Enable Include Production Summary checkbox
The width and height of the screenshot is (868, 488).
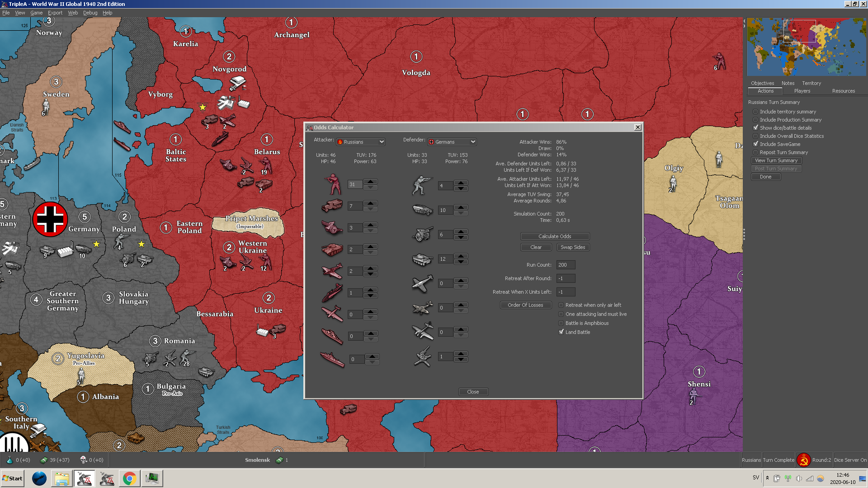pyautogui.click(x=755, y=120)
